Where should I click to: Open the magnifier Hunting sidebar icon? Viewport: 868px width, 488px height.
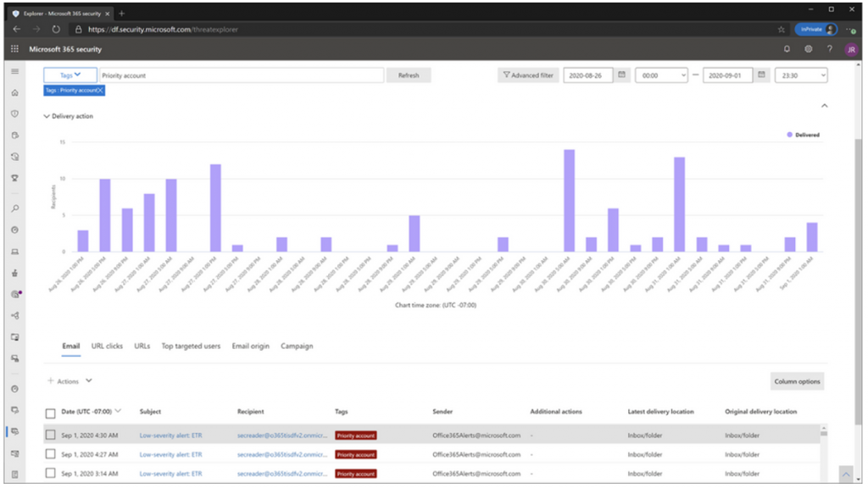point(15,208)
